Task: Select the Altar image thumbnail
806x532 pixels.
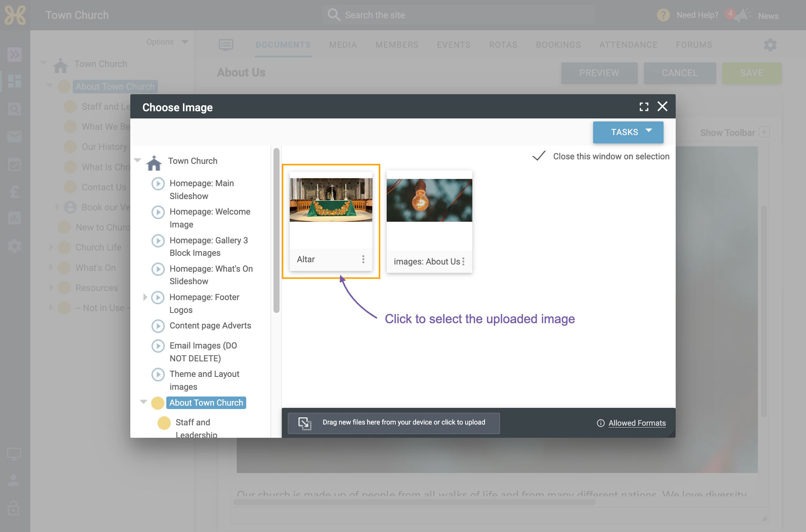Action: pos(331,200)
